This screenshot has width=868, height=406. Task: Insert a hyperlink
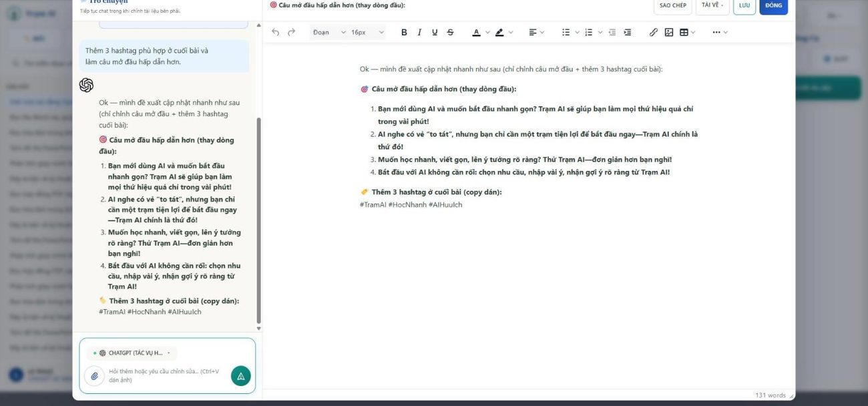pos(654,32)
